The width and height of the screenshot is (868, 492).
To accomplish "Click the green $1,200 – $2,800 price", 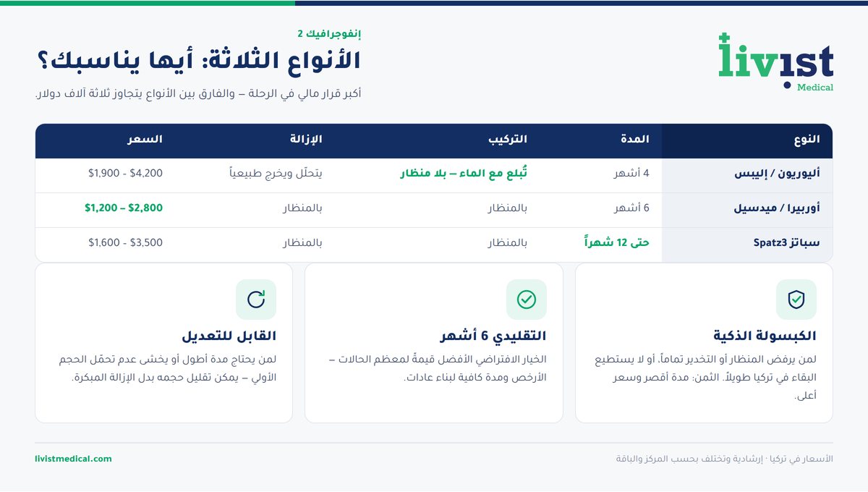I will click(x=124, y=208).
